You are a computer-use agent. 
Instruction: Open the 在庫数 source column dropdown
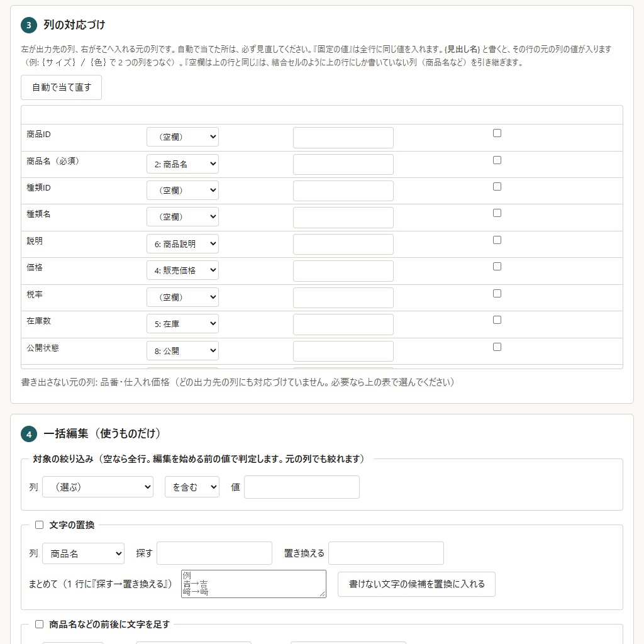pyautogui.click(x=182, y=323)
